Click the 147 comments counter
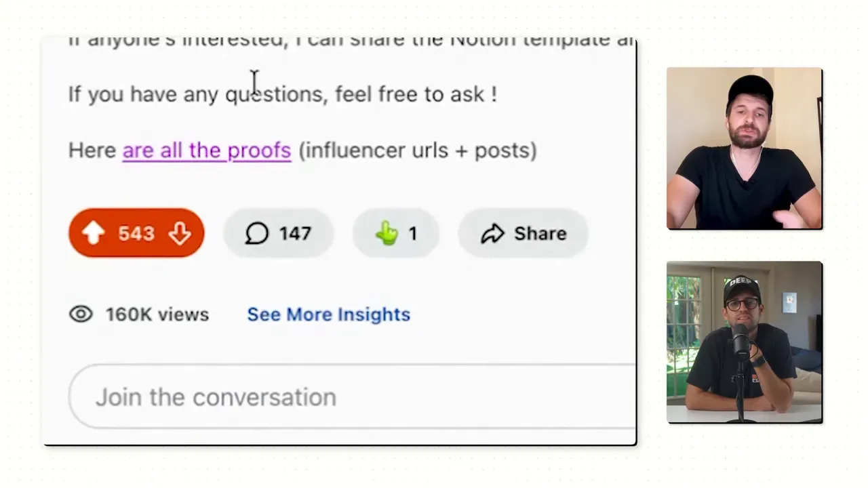 (295, 233)
